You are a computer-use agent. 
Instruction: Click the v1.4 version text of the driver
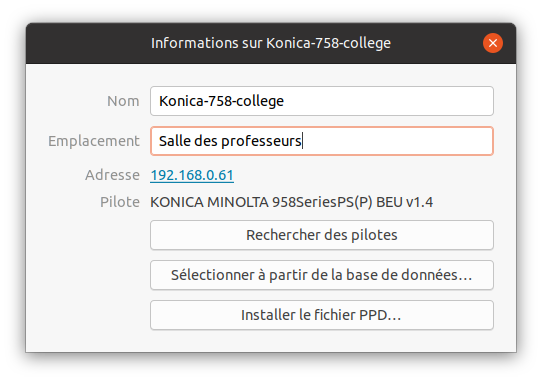click(419, 202)
